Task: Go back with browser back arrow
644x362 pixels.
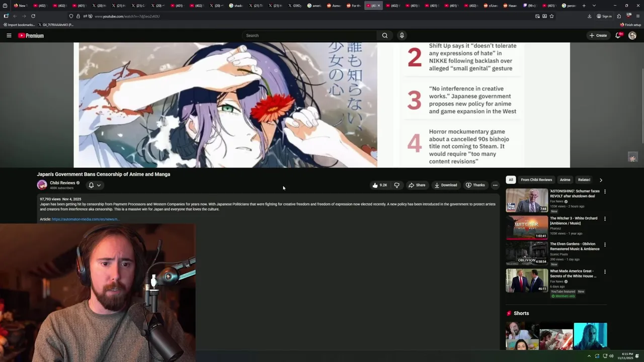Action: click(15, 16)
